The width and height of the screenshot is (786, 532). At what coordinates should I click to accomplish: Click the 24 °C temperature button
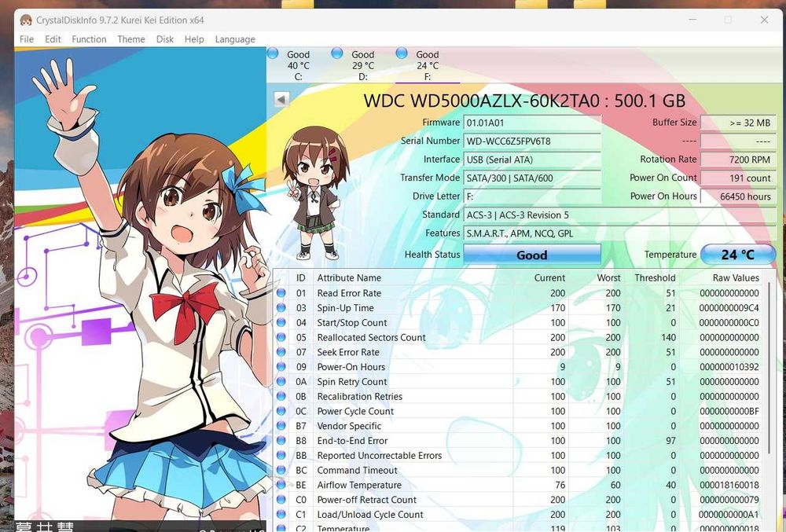tap(737, 255)
